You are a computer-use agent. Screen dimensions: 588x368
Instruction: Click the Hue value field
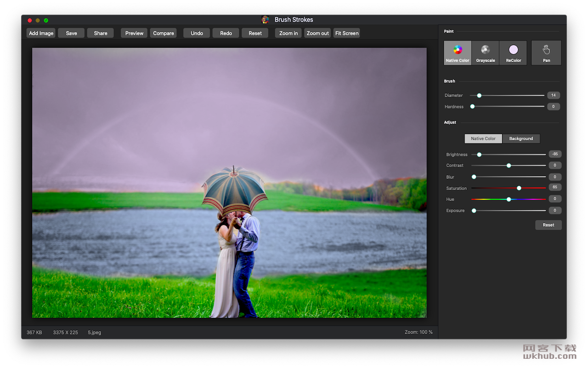click(555, 199)
